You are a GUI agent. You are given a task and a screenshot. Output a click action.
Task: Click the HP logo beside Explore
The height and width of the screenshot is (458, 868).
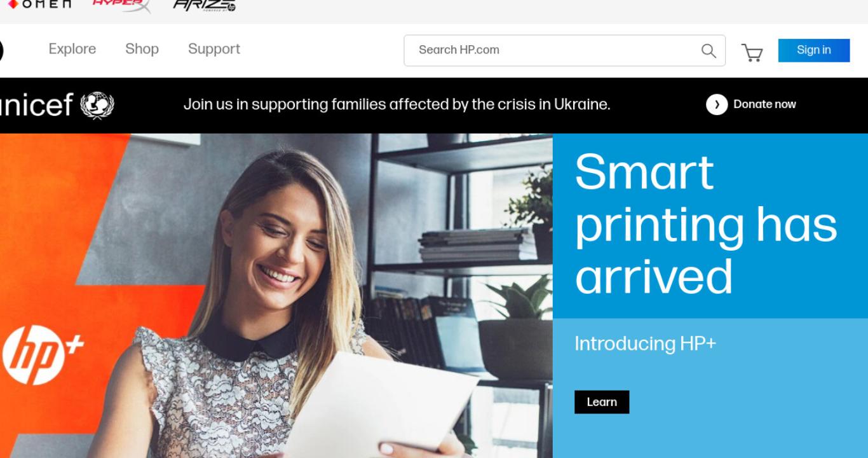[x=1, y=50]
